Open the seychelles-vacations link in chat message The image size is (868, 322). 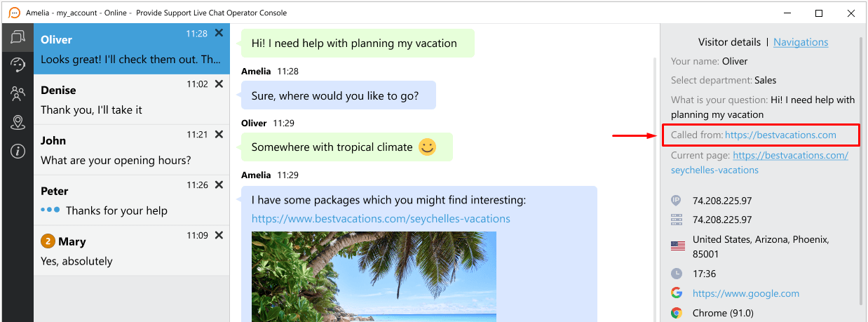(381, 219)
